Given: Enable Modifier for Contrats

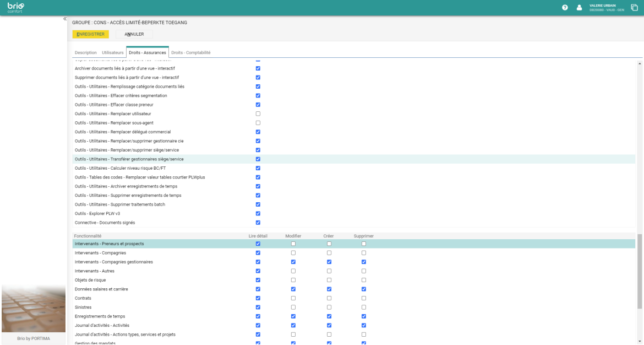Looking at the screenshot, I should [293, 298].
